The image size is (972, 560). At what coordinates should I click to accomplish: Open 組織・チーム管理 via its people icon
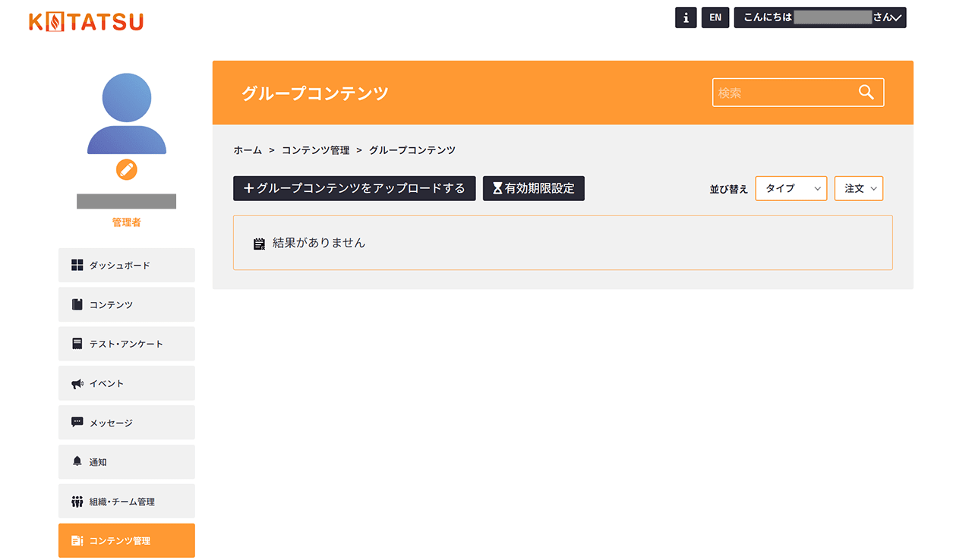pyautogui.click(x=77, y=501)
